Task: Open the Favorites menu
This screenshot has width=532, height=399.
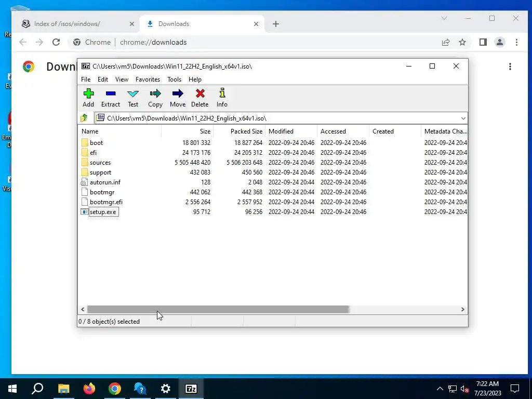Action: click(148, 79)
